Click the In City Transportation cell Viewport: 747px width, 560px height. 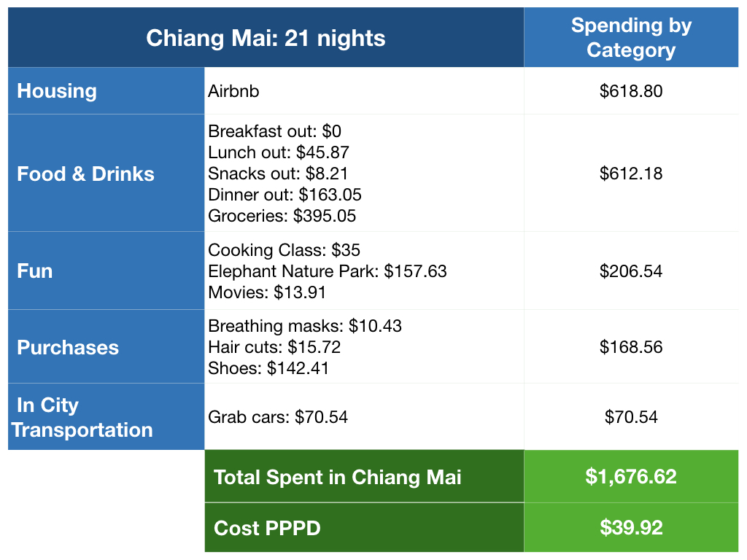[x=106, y=417]
